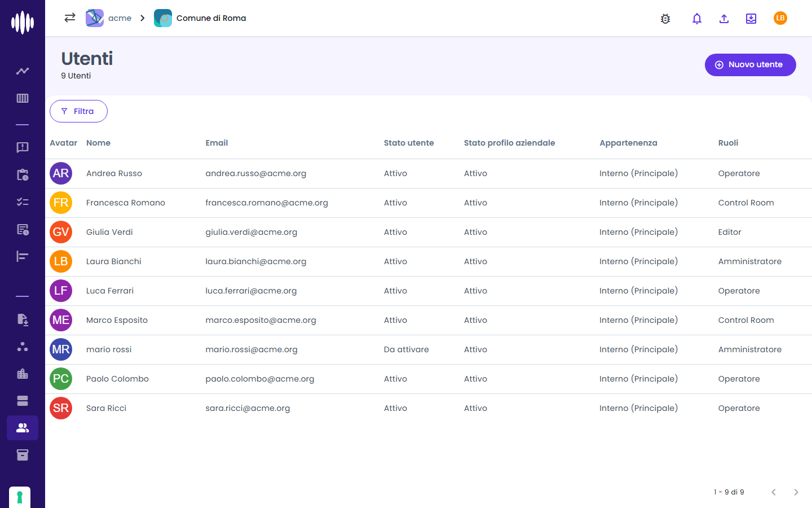Open the three-dots workspace icon in sidebar
Screen dimensions: 812x508
coord(23,347)
